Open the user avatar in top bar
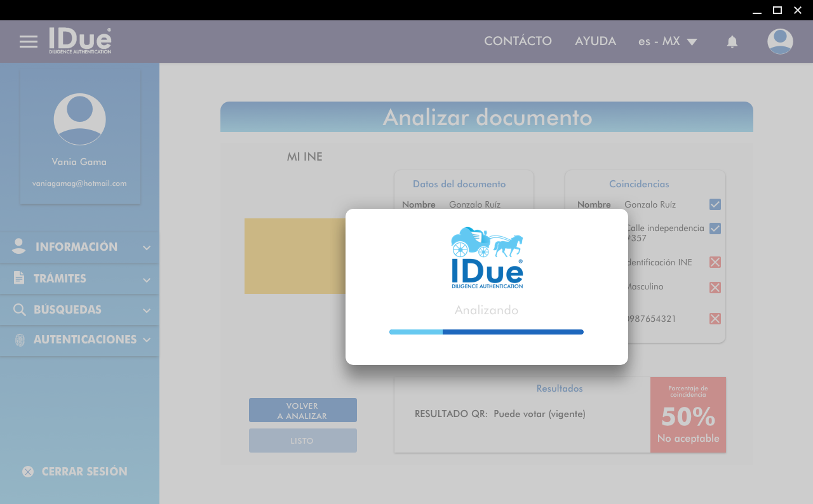This screenshot has width=813, height=504. pyautogui.click(x=780, y=42)
